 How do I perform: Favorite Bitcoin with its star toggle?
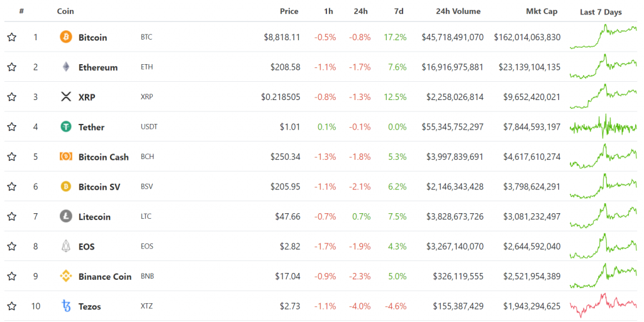[11, 37]
